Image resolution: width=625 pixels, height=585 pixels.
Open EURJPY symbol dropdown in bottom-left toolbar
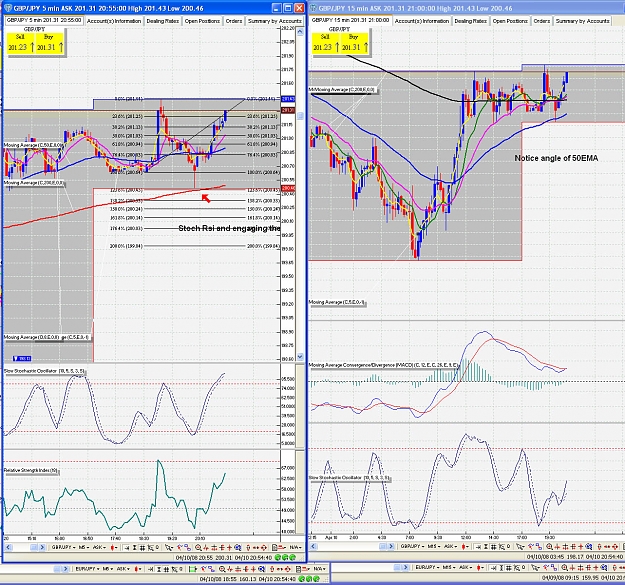[87, 569]
